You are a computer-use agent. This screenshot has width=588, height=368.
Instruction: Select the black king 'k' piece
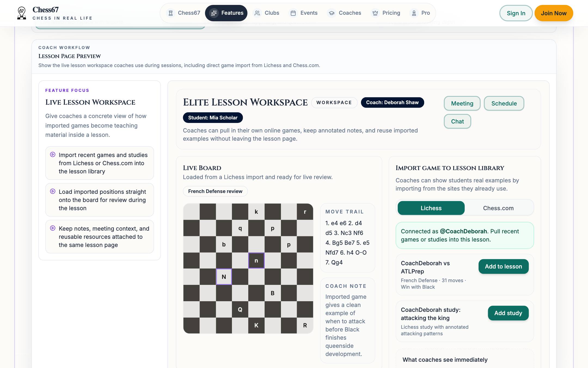(256, 212)
